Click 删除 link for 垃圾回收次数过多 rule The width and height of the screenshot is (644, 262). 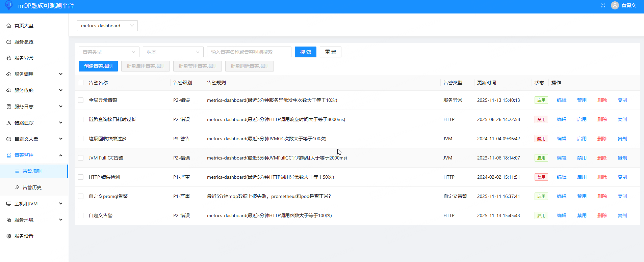tap(602, 139)
